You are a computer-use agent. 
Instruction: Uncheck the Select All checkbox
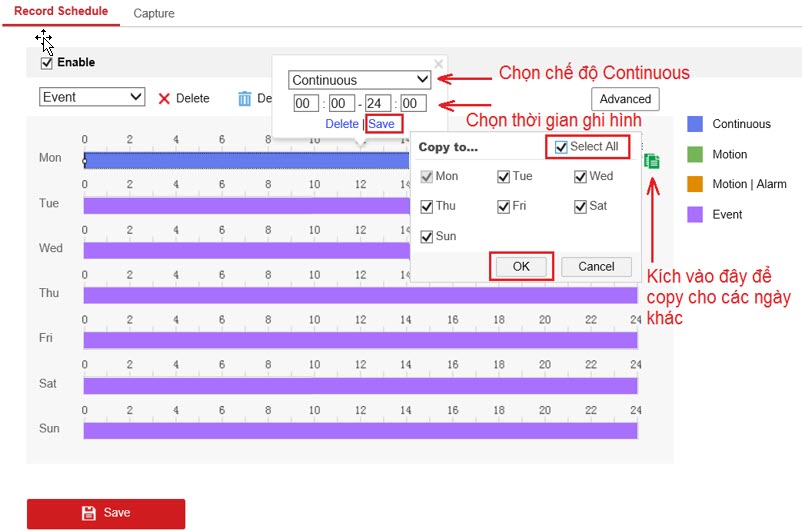click(561, 147)
